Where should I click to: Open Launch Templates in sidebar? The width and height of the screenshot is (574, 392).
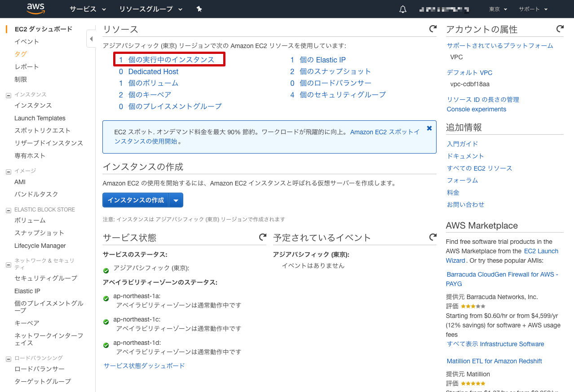(40, 118)
